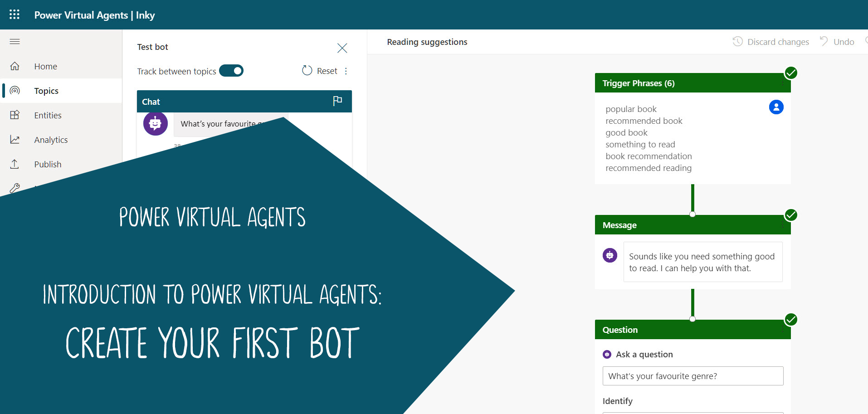Click the Publish upload icon
Screen dimensions: 868x414
pos(15,164)
